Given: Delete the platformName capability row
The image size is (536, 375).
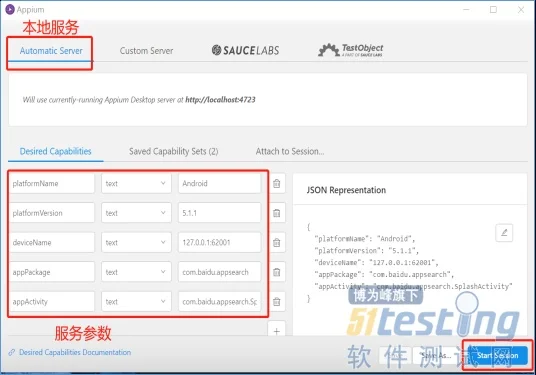Looking at the screenshot, I should (277, 184).
